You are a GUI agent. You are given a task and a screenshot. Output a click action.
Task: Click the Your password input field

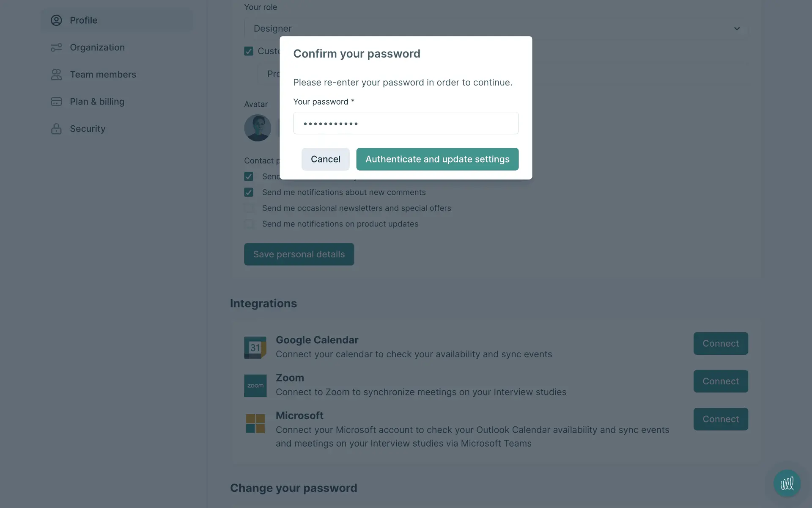pyautogui.click(x=406, y=123)
